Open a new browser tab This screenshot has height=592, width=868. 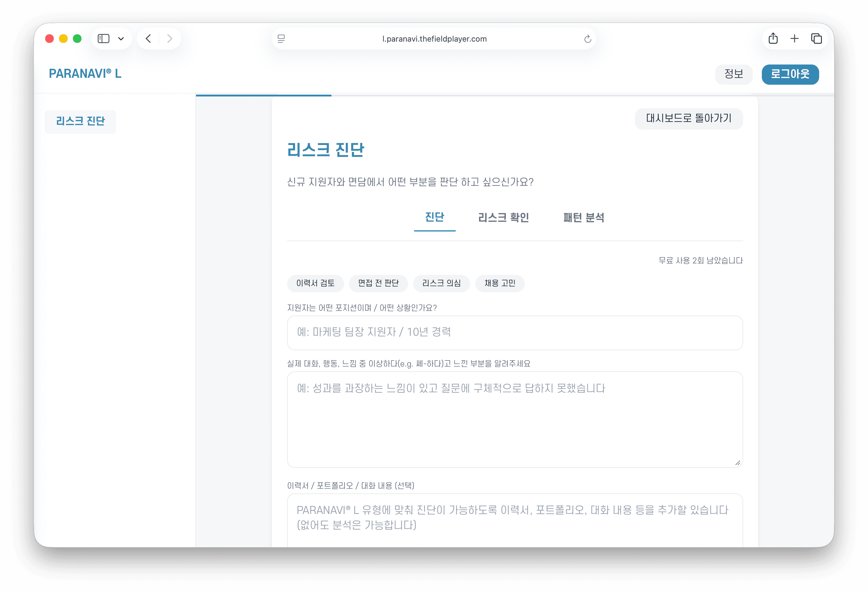point(794,39)
